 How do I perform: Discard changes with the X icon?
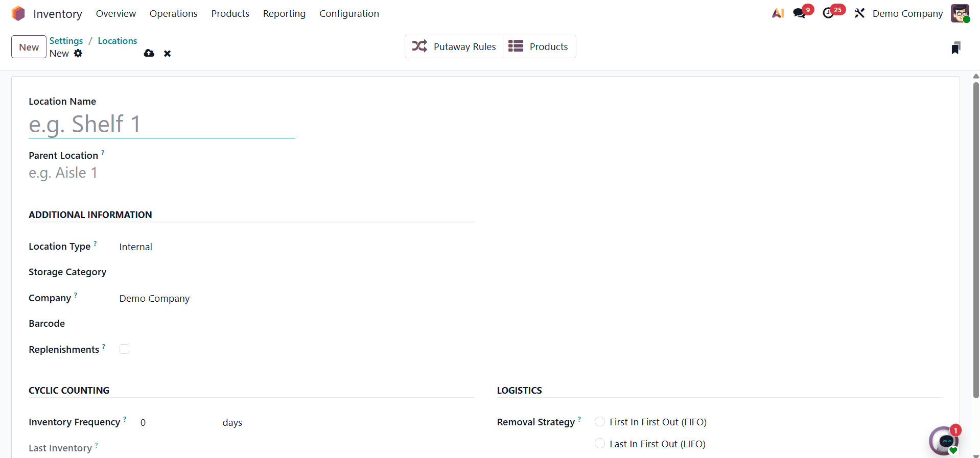[x=167, y=54]
